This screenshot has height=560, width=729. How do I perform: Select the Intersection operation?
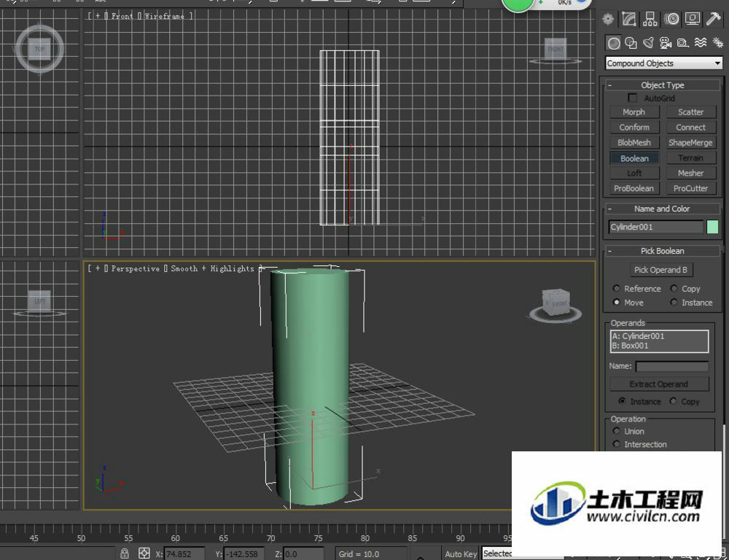click(x=617, y=444)
